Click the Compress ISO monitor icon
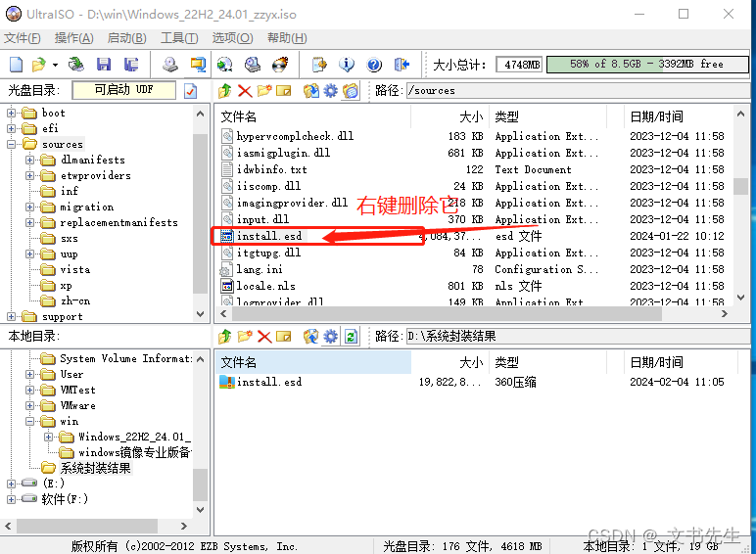This screenshot has height=554, width=756. pos(198,64)
